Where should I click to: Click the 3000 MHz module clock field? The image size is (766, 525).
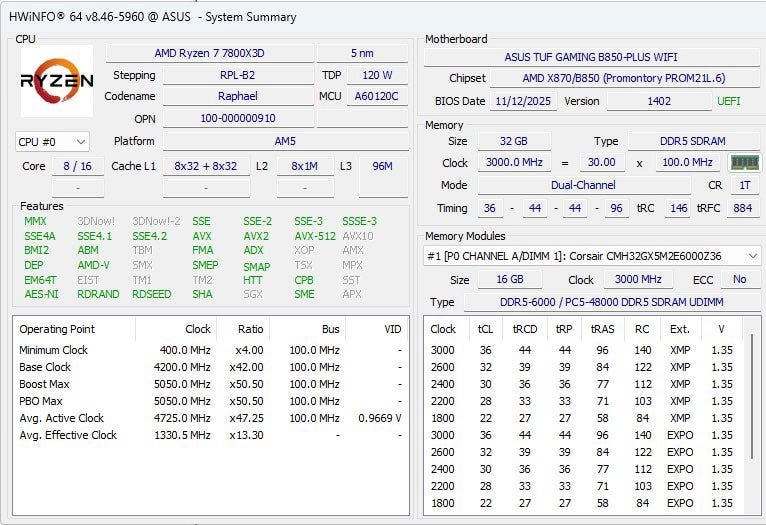pos(638,279)
